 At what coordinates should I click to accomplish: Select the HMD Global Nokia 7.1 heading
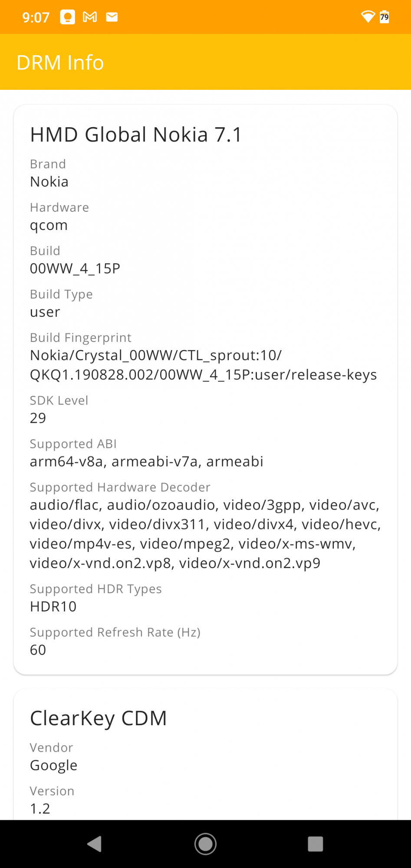(x=136, y=135)
